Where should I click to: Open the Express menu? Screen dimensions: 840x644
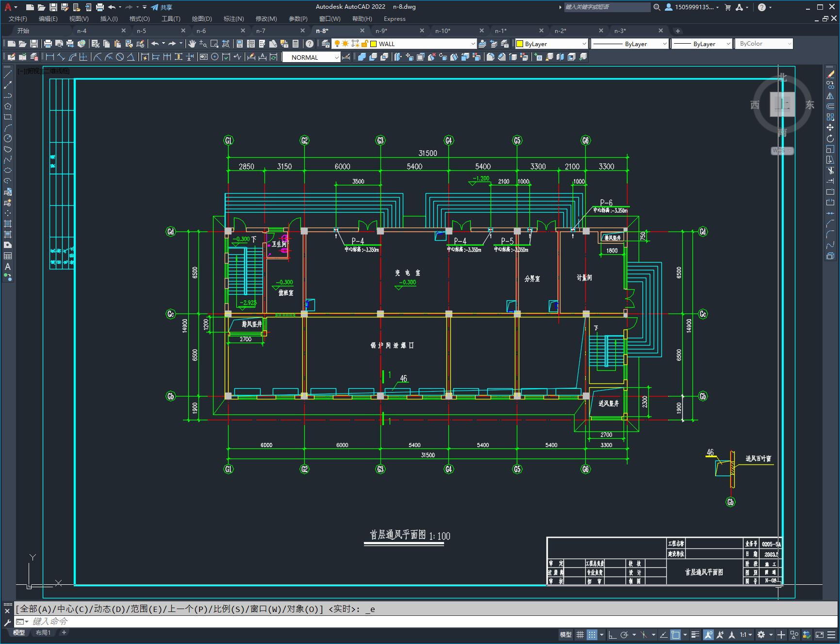click(x=395, y=18)
